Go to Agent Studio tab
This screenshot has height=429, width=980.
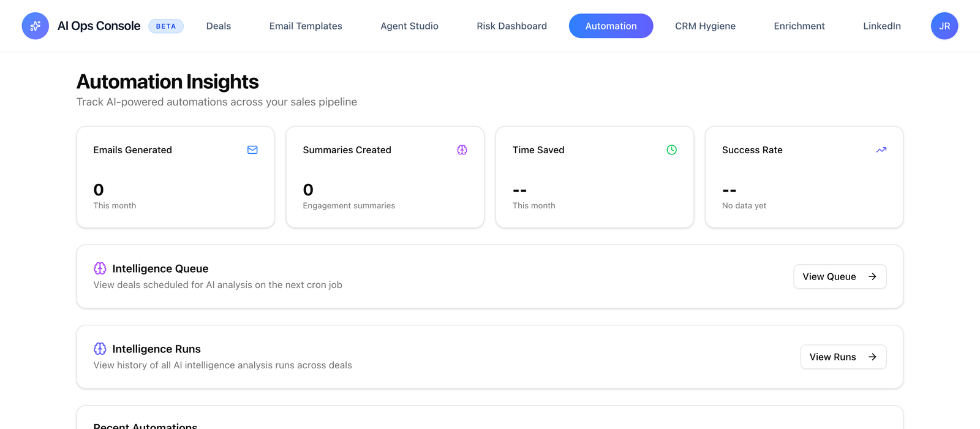point(409,26)
